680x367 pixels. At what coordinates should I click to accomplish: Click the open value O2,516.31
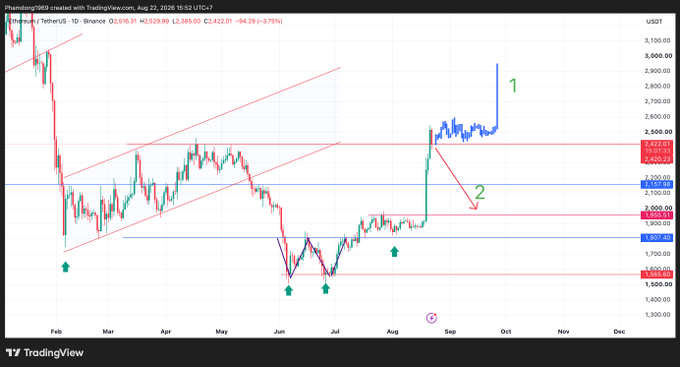tap(123, 21)
